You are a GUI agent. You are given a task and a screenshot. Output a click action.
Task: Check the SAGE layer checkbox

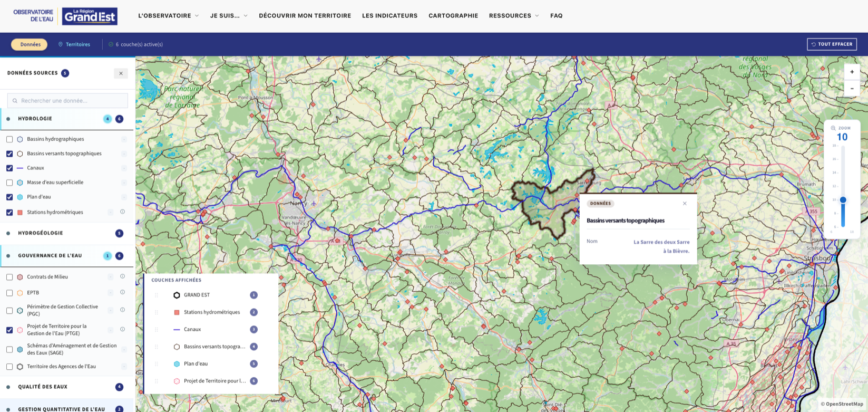9,349
